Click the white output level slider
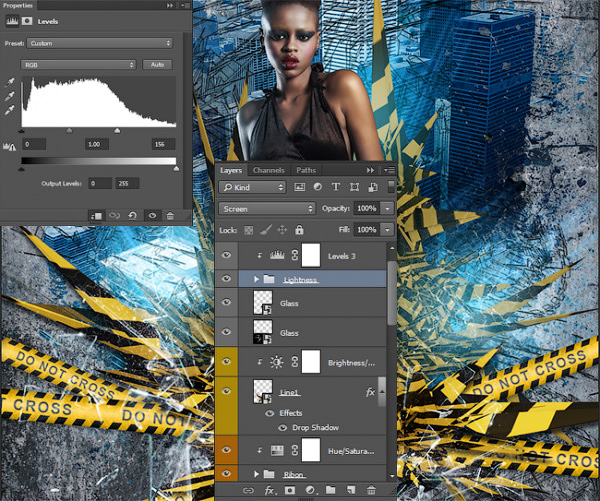 (176, 169)
